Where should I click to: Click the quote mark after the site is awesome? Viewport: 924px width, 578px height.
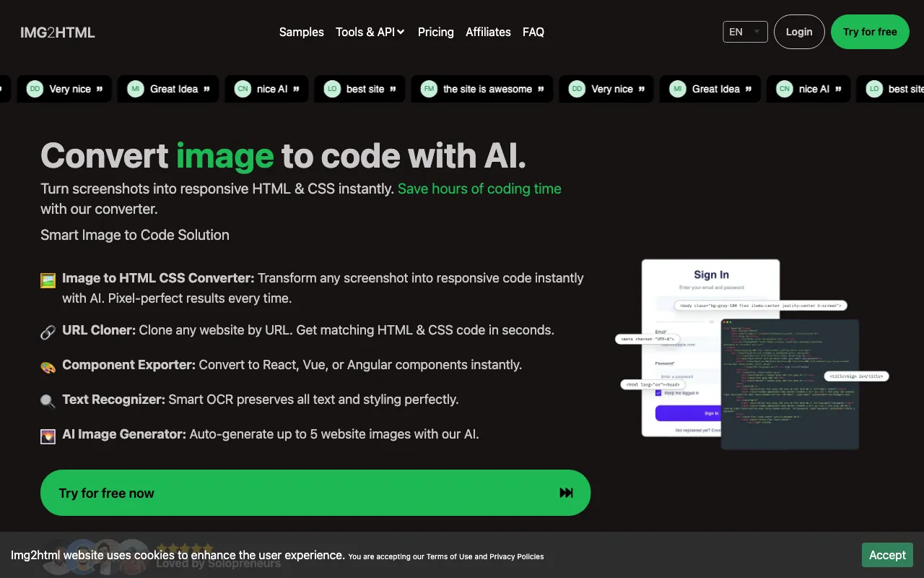[x=541, y=89]
